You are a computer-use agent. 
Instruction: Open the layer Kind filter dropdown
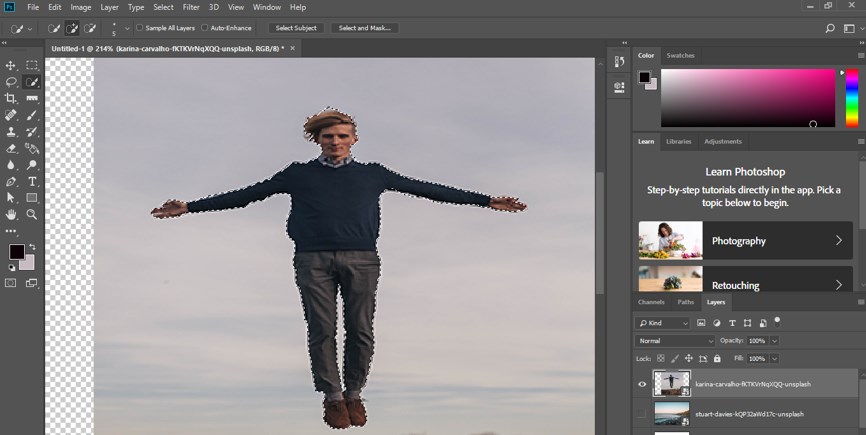pos(663,323)
